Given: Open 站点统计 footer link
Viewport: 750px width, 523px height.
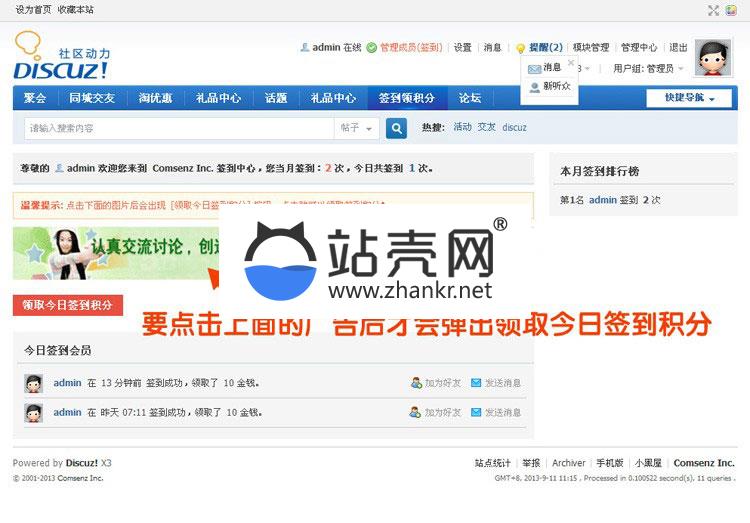Looking at the screenshot, I should [493, 463].
